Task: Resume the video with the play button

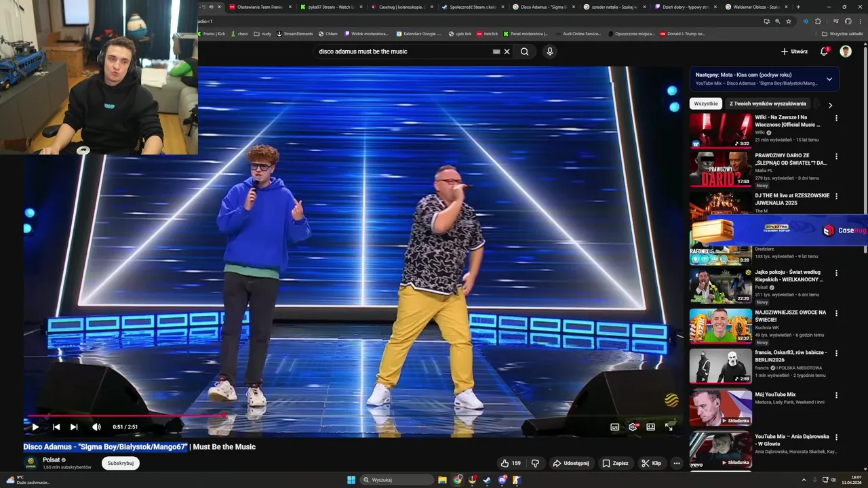Action: (35, 427)
